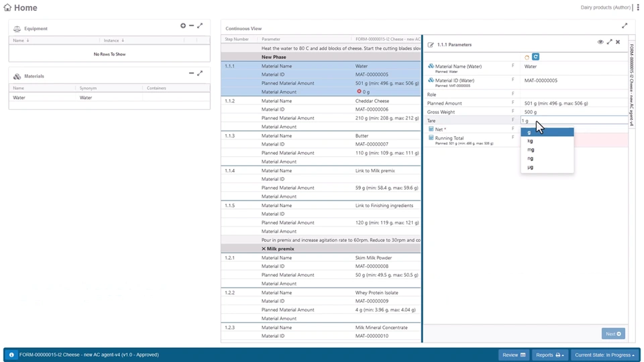Screen dimensions: 644x362
Task: Click the Link to Finishing ingredients value
Action: pos(384,206)
